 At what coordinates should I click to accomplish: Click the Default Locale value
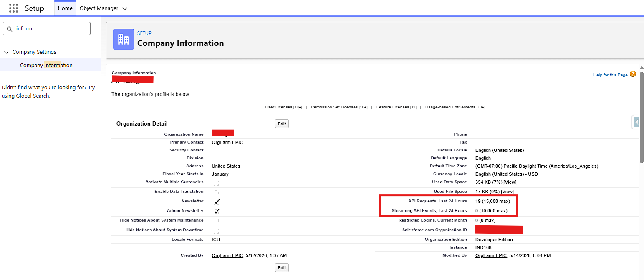[x=500, y=150]
